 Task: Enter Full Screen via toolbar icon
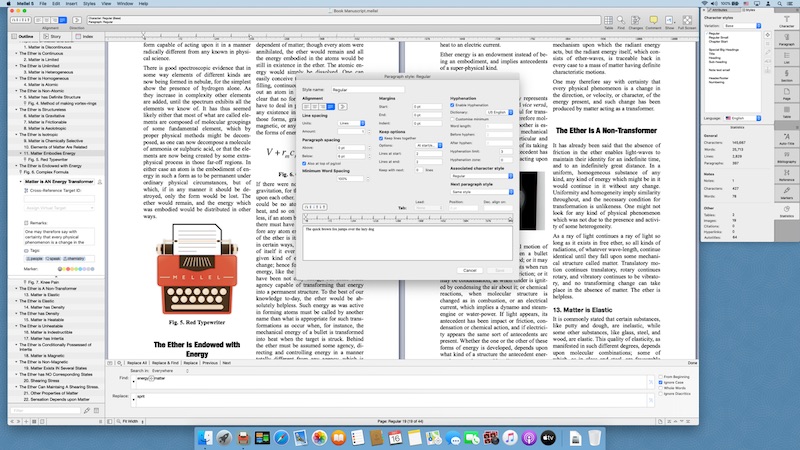point(687,20)
